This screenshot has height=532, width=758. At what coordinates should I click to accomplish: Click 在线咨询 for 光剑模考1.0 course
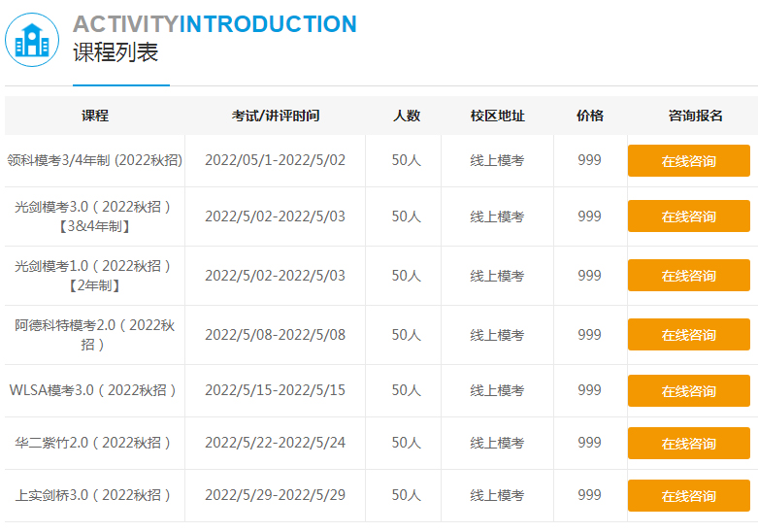pyautogui.click(x=688, y=276)
